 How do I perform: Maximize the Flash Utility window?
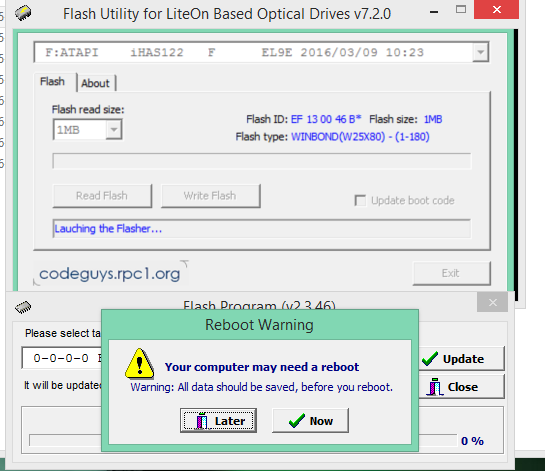461,9
